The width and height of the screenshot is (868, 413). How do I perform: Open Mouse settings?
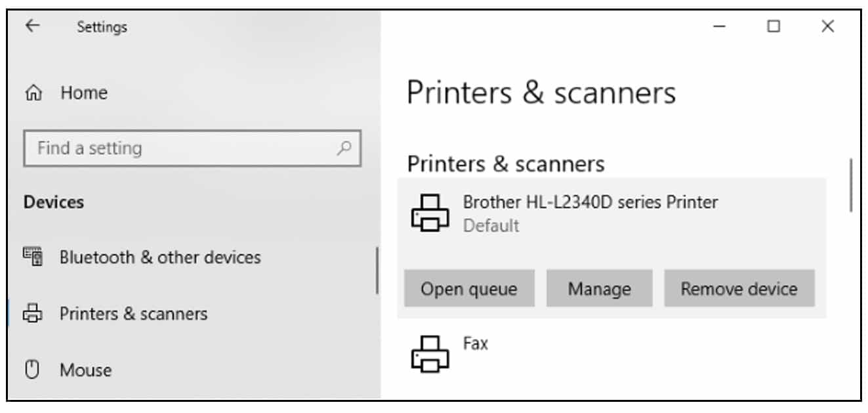point(85,370)
